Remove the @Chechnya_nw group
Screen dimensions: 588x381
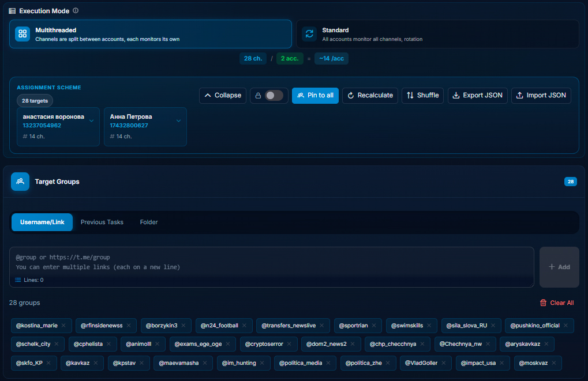click(488, 344)
